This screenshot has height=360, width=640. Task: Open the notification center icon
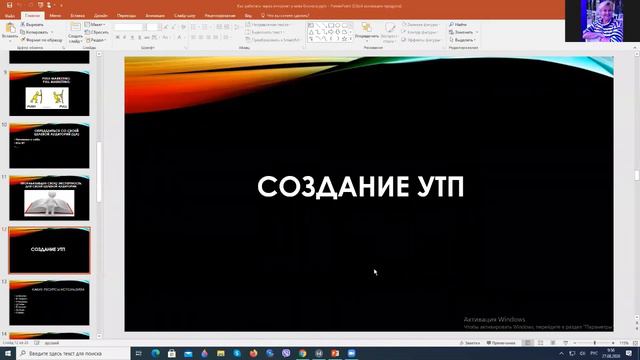(x=629, y=353)
